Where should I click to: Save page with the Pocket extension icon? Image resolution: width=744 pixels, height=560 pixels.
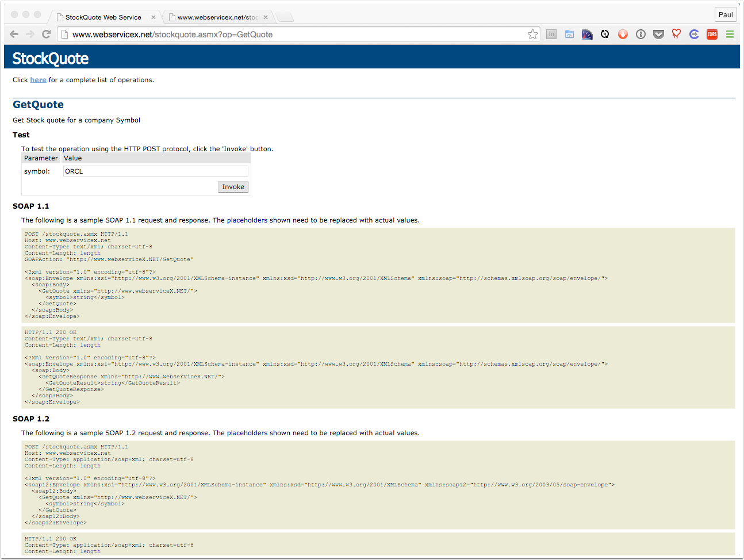(x=659, y=34)
